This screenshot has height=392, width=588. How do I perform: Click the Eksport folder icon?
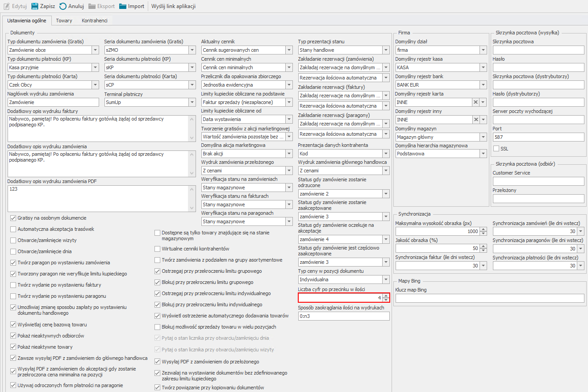(x=92, y=6)
